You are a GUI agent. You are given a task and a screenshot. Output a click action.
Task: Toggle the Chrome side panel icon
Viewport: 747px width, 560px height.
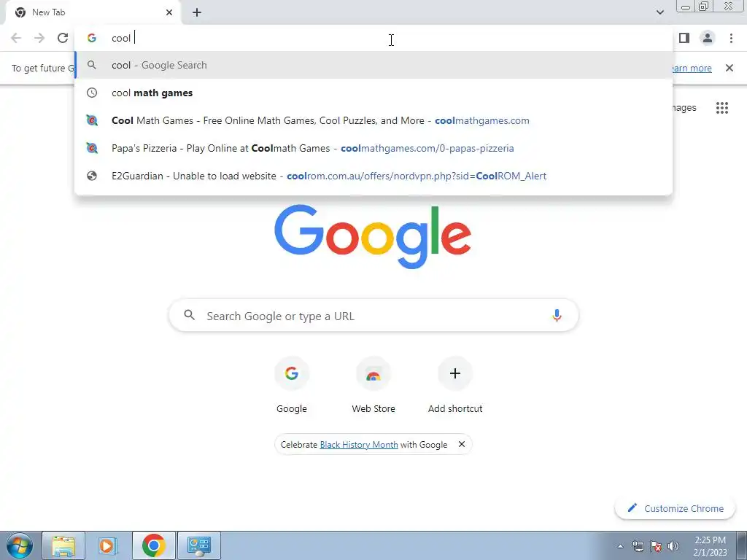pos(684,38)
